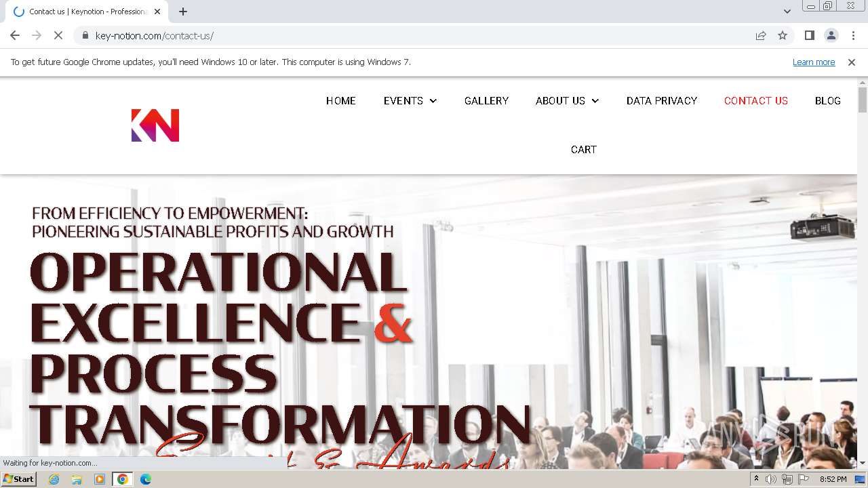This screenshot has width=868, height=488.
Task: Open Chrome profile avatar menu
Action: click(x=831, y=35)
